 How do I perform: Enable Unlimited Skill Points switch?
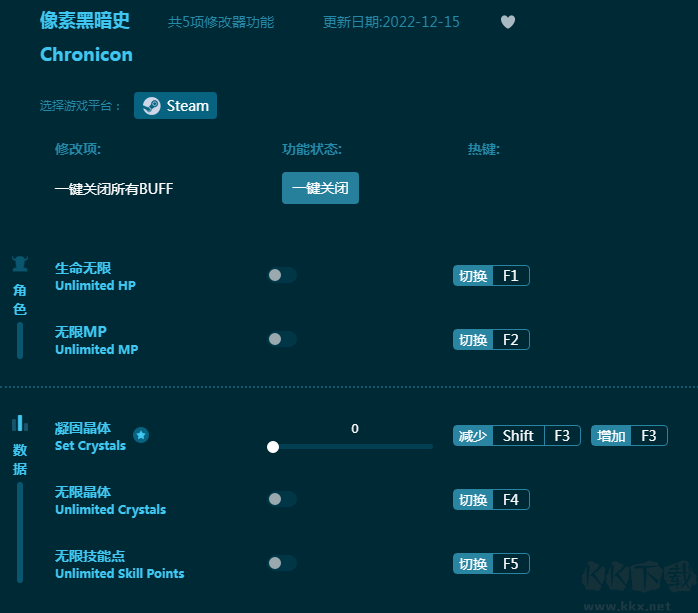[281, 564]
